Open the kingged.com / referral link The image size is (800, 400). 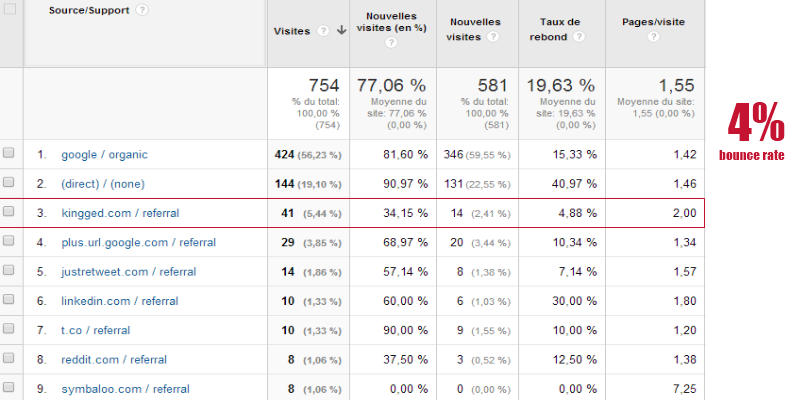[x=120, y=213]
